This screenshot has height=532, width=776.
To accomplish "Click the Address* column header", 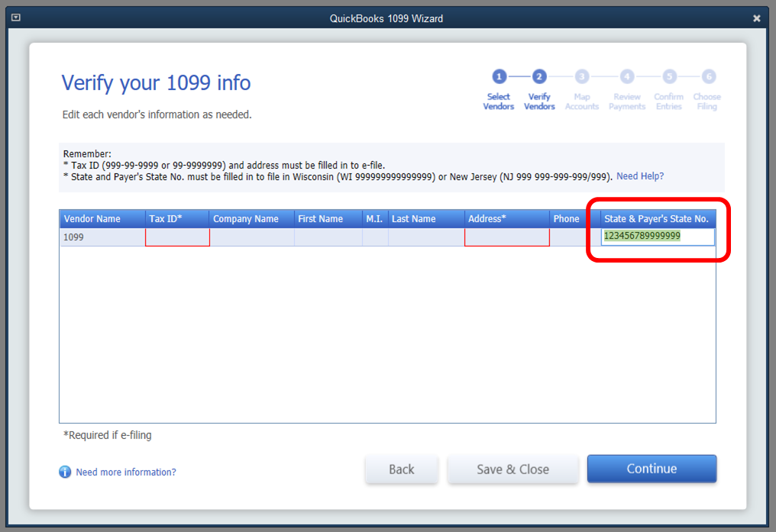I will pos(507,219).
